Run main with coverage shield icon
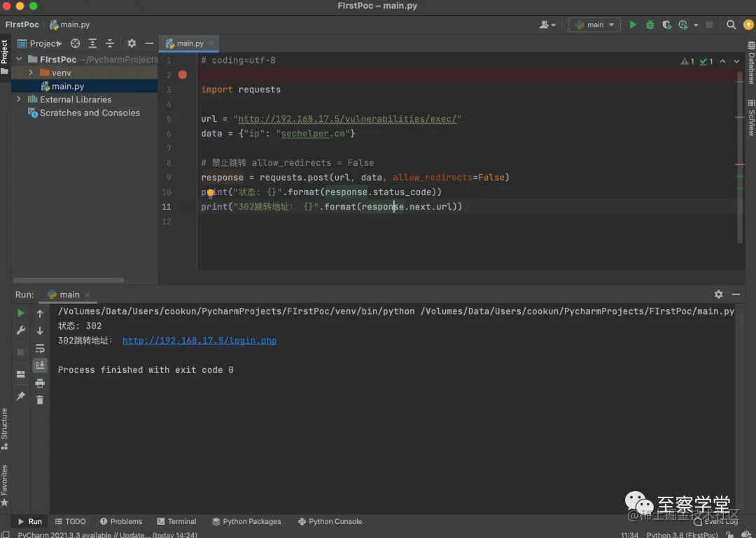Image resolution: width=756 pixels, height=538 pixels. tap(667, 24)
